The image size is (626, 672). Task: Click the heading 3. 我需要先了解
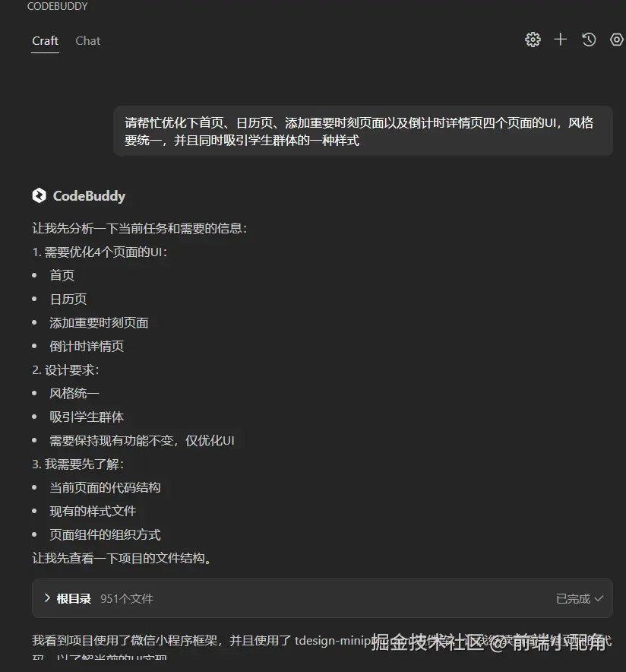click(78, 464)
